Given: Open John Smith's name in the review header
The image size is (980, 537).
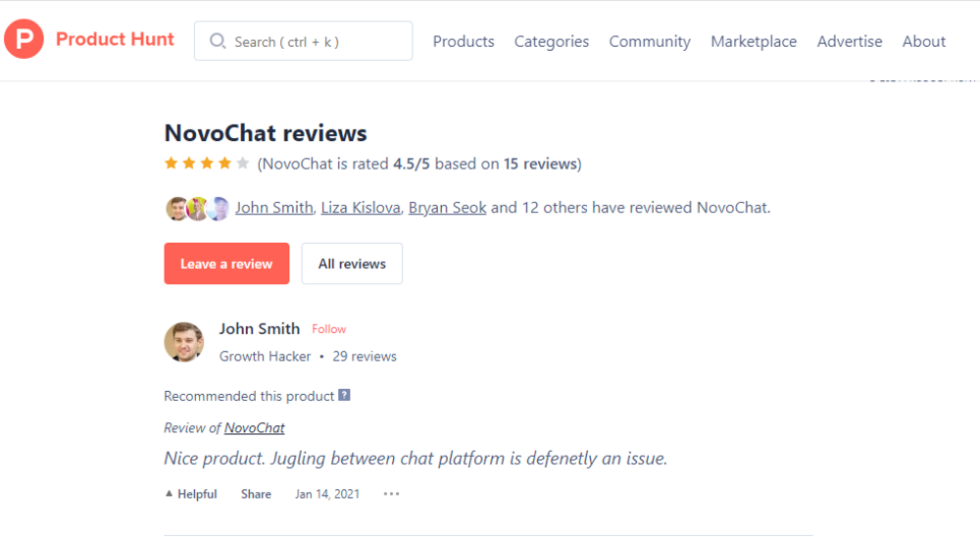Looking at the screenshot, I should click(x=260, y=329).
